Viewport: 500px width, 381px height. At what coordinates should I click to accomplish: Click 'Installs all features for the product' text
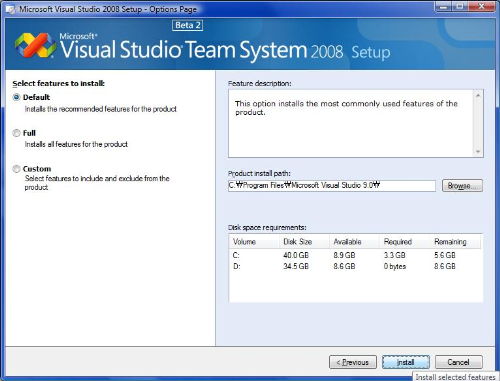[76, 144]
